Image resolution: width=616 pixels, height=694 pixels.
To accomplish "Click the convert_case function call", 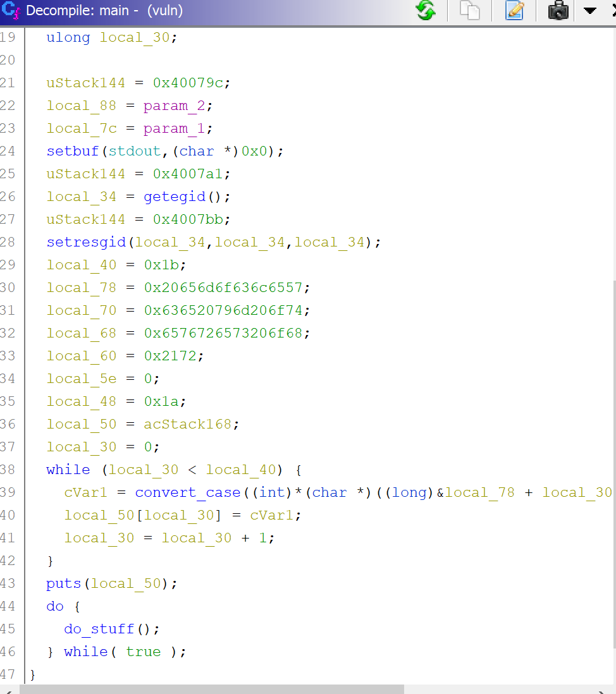I will point(188,492).
